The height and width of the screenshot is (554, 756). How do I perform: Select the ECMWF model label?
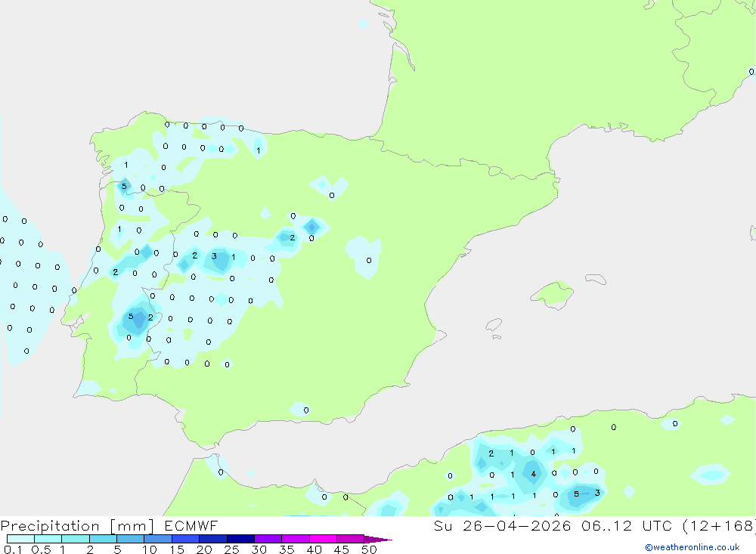click(191, 525)
